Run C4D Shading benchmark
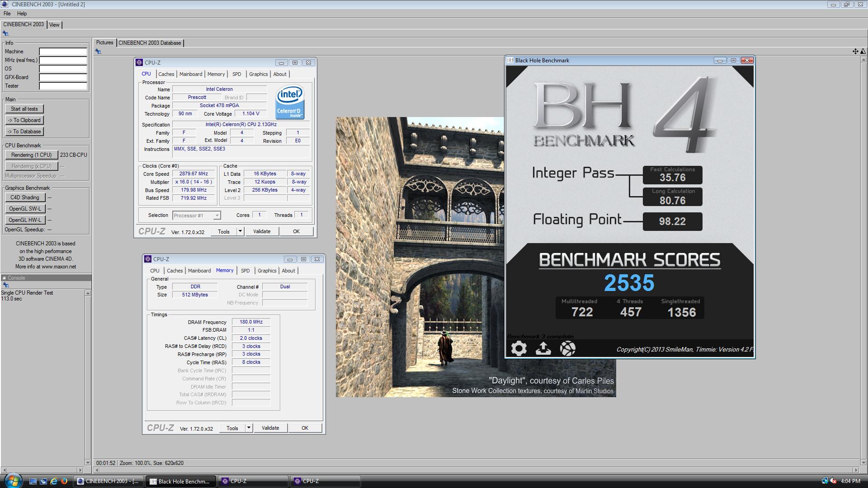 click(25, 197)
